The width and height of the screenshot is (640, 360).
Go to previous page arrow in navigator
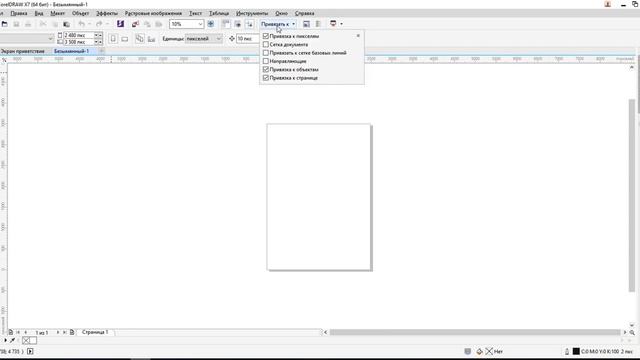[26, 332]
